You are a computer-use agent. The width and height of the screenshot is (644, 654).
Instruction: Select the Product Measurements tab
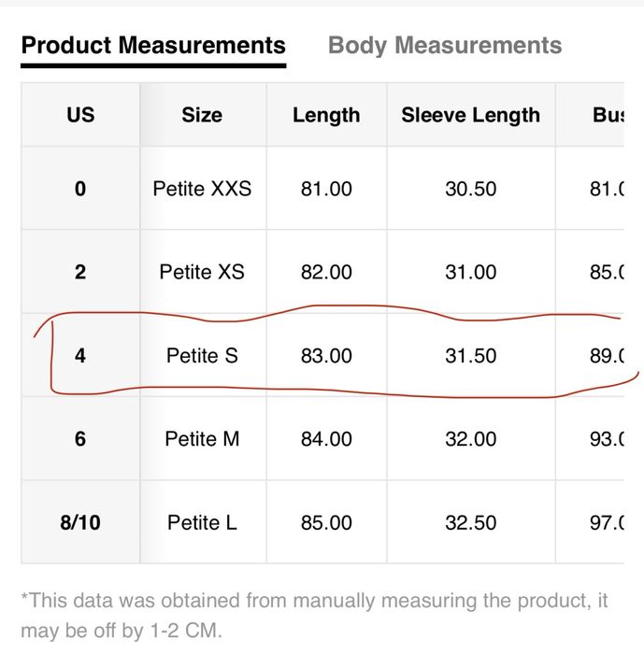click(153, 45)
